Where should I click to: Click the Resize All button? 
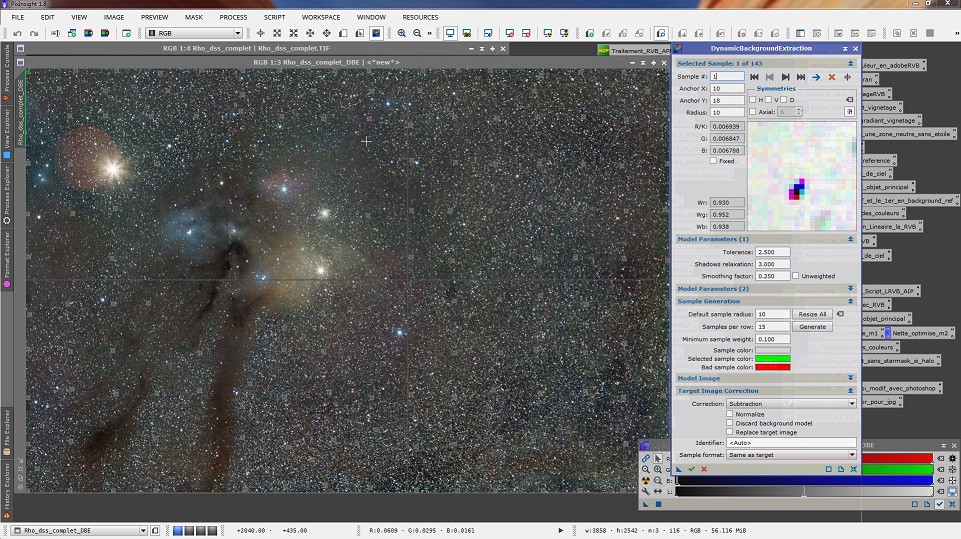pos(811,314)
